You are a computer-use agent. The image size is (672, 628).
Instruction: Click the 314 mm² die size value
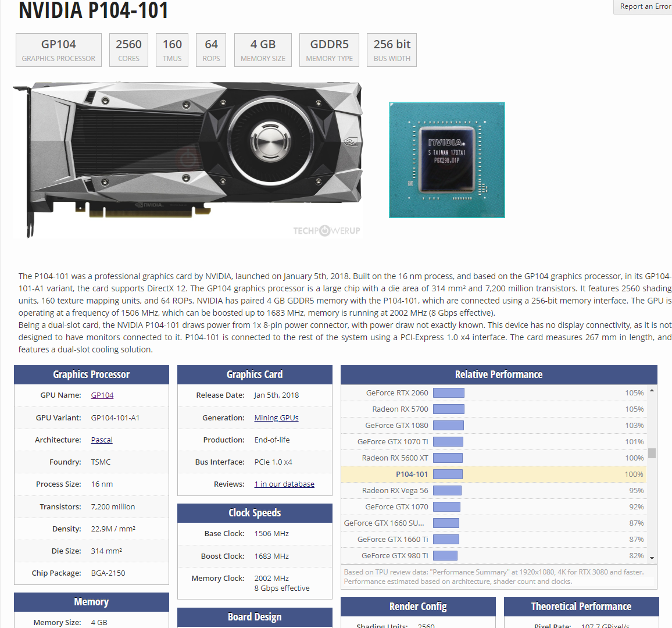106,551
